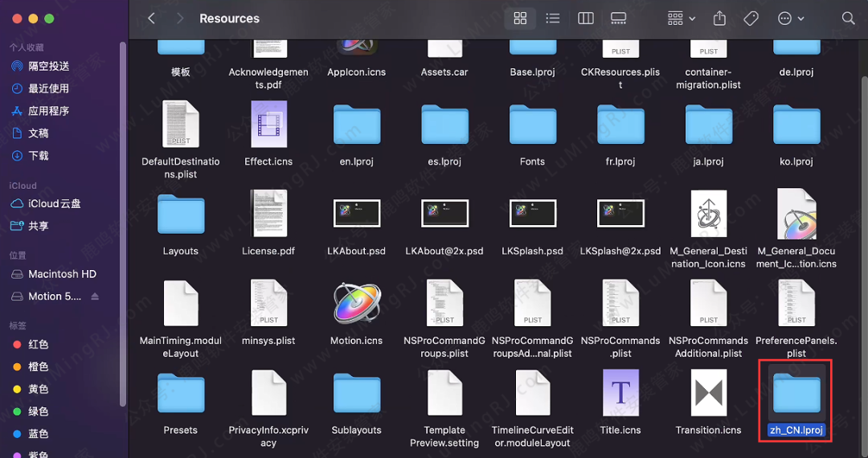Select the Title.icns file icon

coord(620,393)
